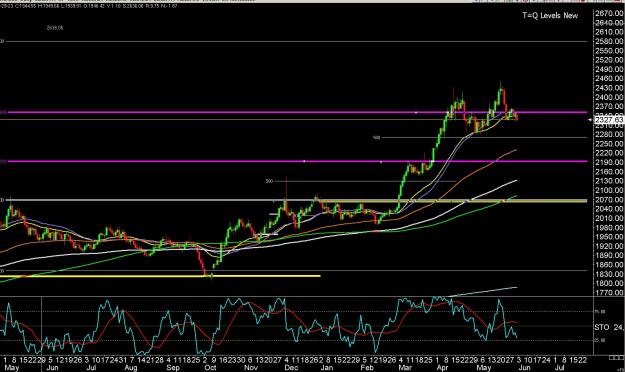Select the current price tag 2327.63

609,119
